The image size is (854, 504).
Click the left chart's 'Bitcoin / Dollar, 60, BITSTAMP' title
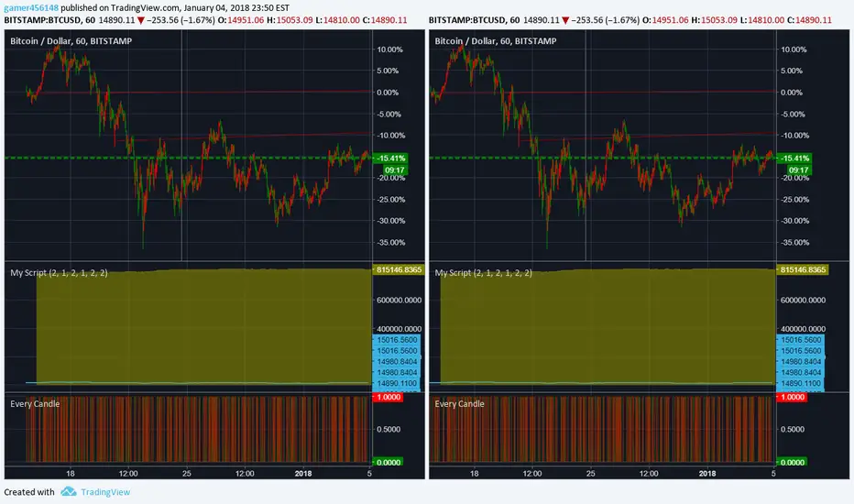pos(71,41)
